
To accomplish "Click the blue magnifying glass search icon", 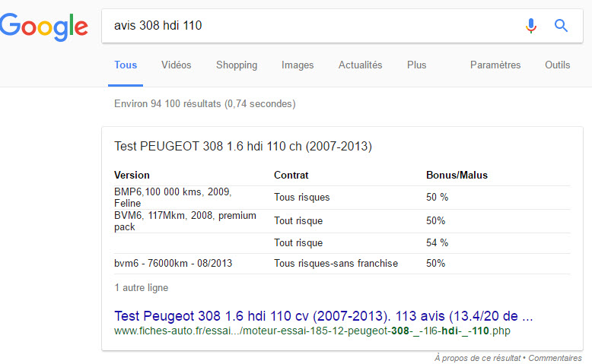I will coord(561,26).
